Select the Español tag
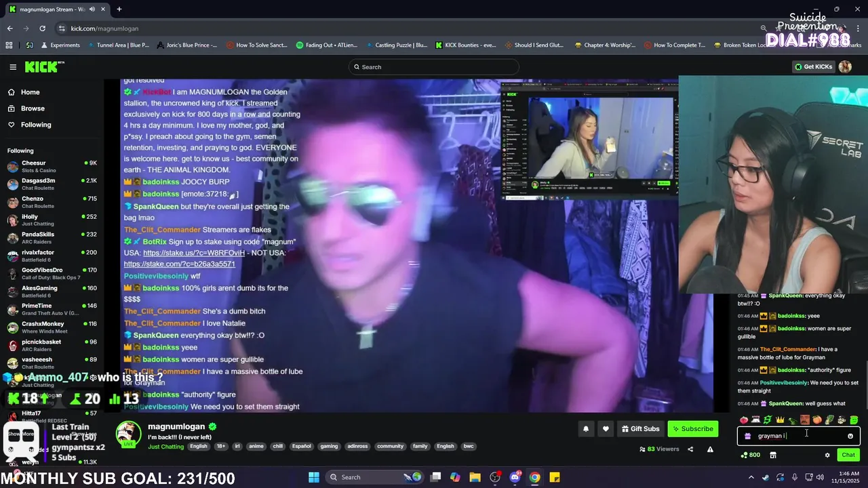Image resolution: width=868 pixels, height=488 pixels. [301, 447]
